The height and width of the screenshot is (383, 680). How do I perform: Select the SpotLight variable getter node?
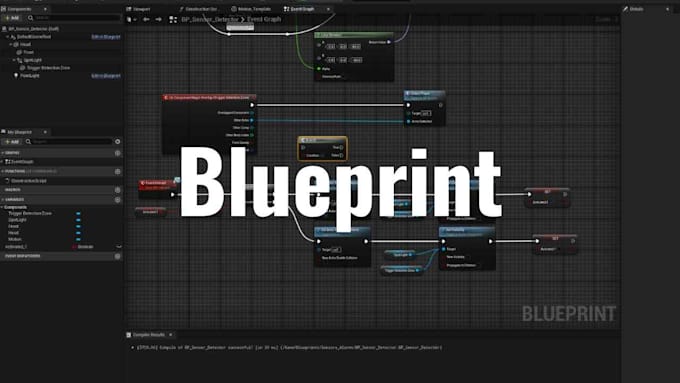coord(400,255)
